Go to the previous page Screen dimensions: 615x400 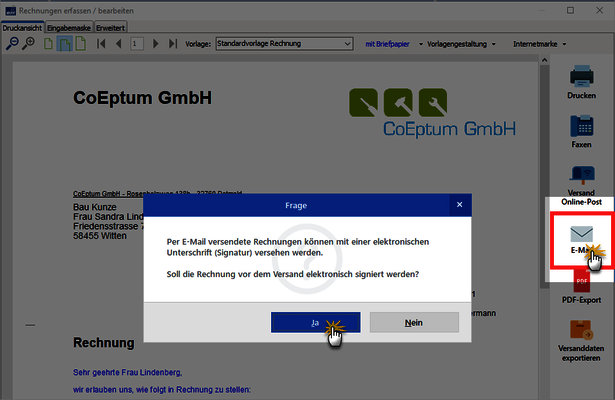[118, 44]
